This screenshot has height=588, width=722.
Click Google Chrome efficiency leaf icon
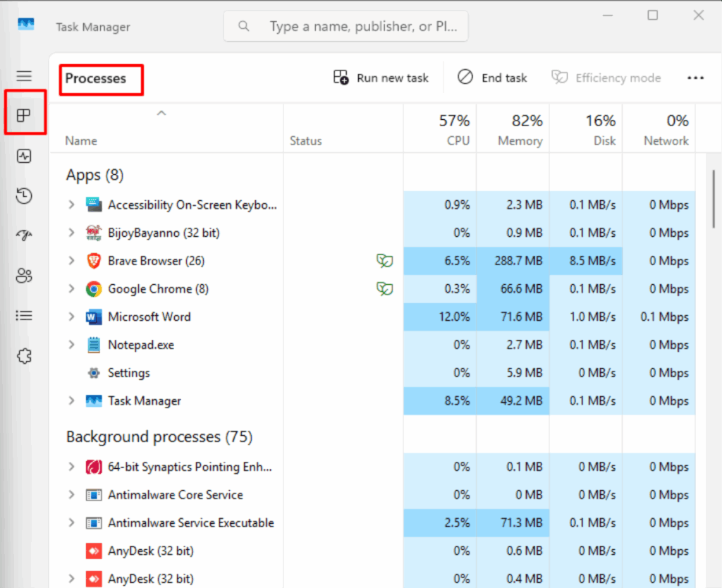point(384,288)
